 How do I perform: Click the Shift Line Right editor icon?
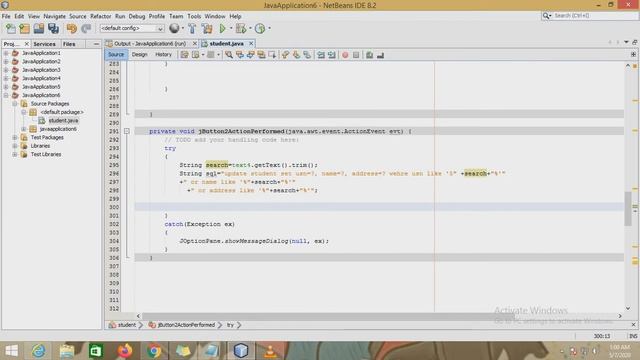coord(331,55)
